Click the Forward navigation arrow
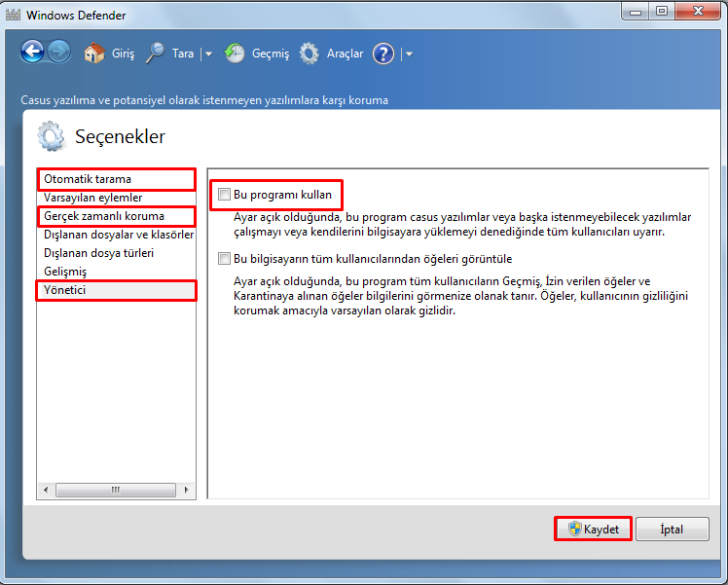 click(59, 52)
